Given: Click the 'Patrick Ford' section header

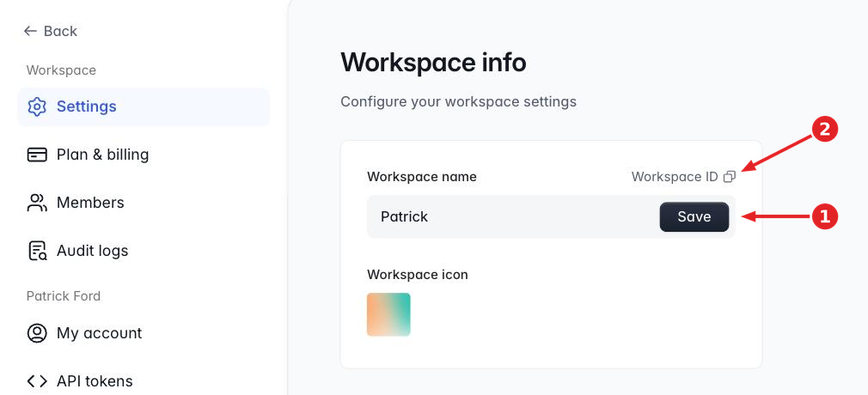Looking at the screenshot, I should click(x=64, y=296).
